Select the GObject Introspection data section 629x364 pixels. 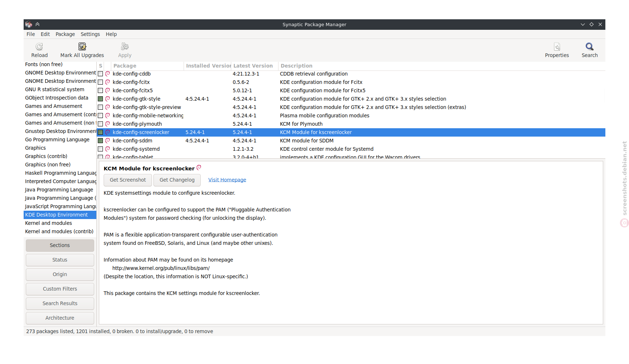pos(60,98)
